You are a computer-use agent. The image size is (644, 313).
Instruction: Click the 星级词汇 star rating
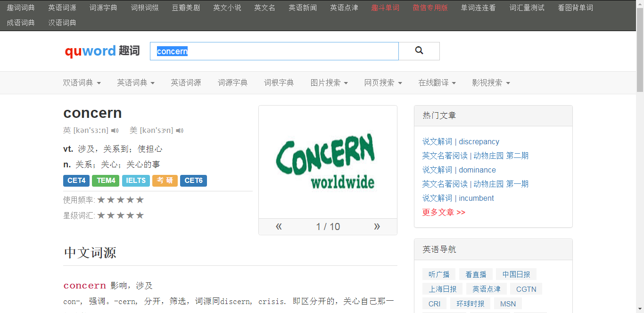pyautogui.click(x=120, y=215)
